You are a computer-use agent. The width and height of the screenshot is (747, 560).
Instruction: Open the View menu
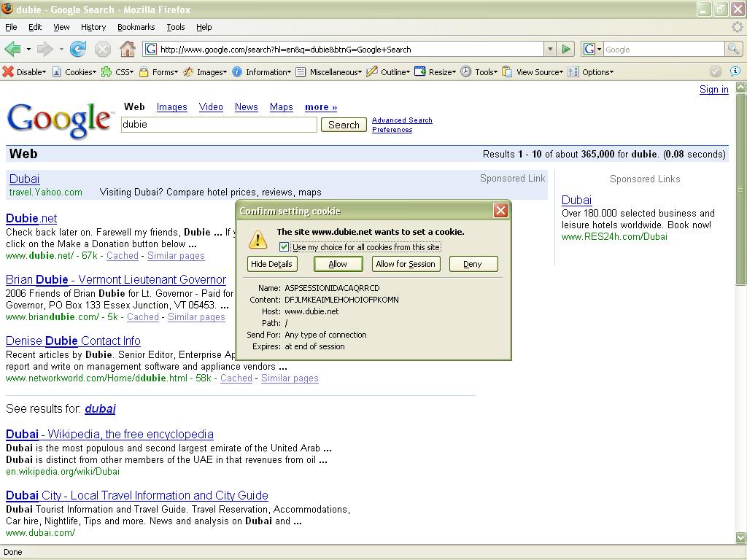61,27
